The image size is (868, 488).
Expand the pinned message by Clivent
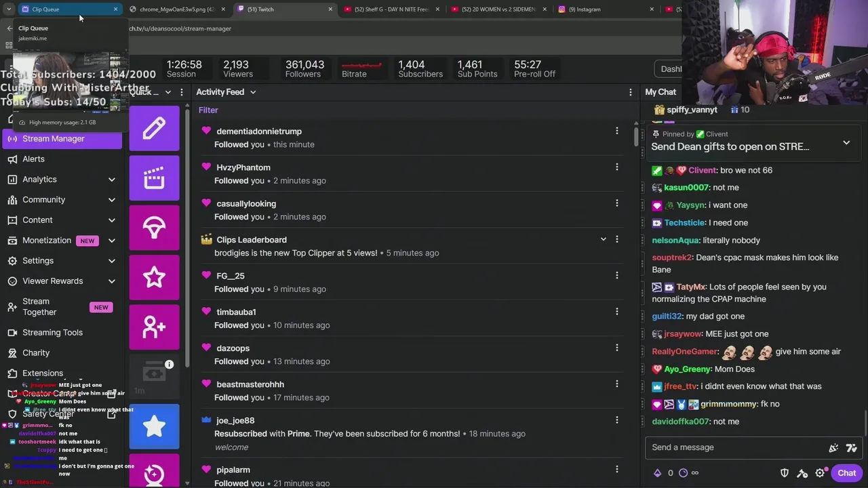pyautogui.click(x=846, y=143)
